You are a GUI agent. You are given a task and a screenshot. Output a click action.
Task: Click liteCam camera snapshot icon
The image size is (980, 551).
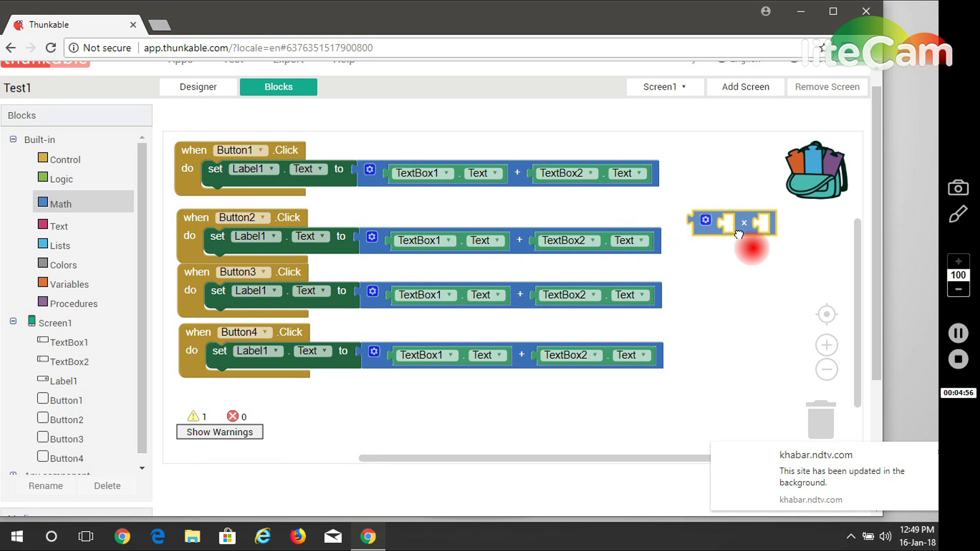point(958,188)
